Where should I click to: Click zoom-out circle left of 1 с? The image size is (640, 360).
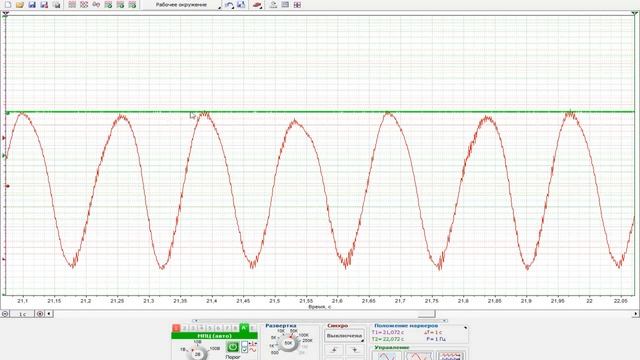[5, 314]
